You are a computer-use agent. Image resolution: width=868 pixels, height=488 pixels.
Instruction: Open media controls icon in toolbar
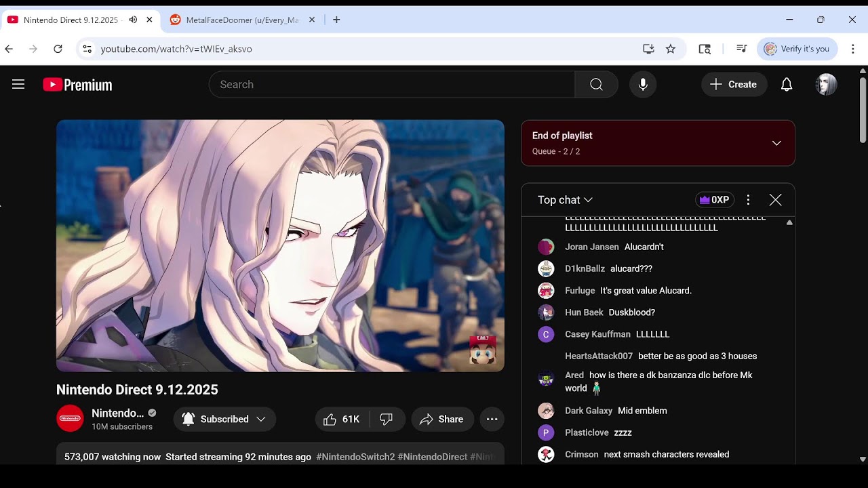[741, 49]
